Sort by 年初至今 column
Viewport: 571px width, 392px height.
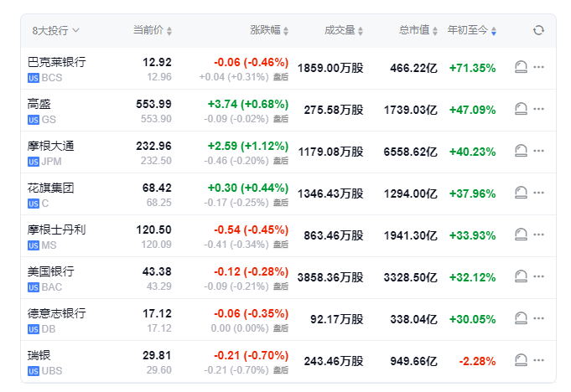tap(472, 30)
